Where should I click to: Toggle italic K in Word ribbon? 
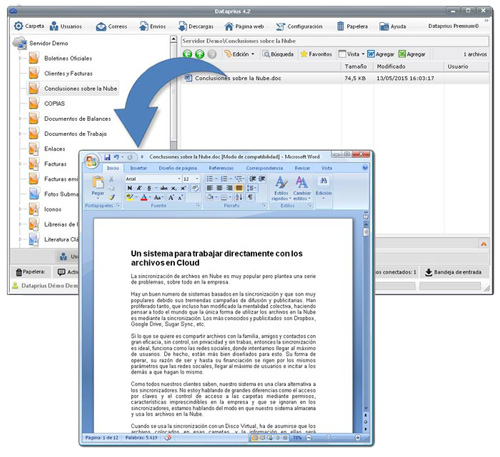(139, 188)
